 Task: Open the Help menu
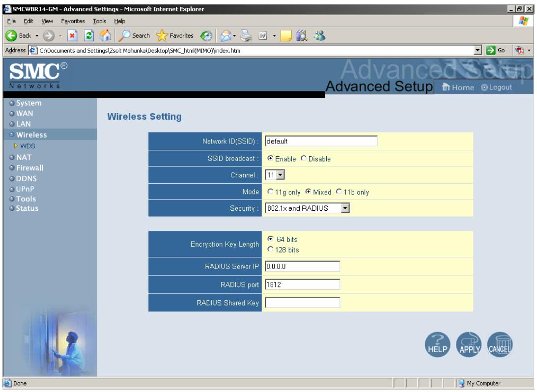pos(119,21)
